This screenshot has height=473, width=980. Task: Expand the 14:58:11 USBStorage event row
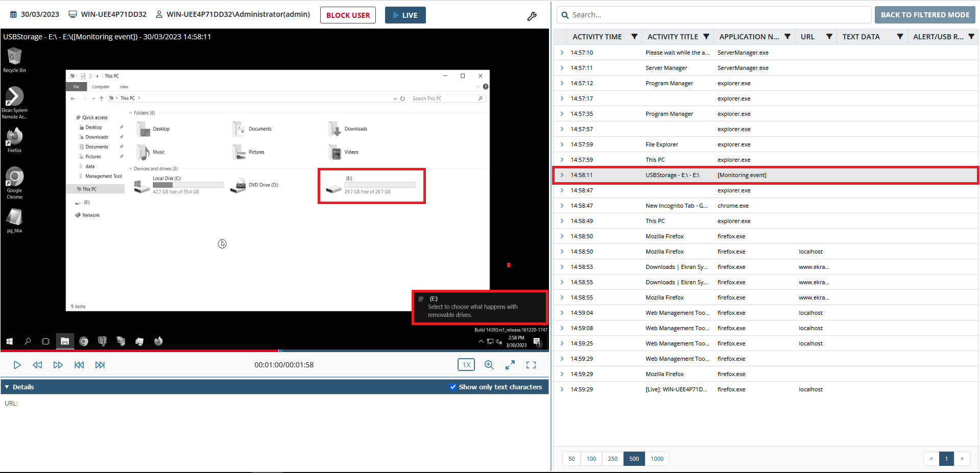pyautogui.click(x=562, y=175)
